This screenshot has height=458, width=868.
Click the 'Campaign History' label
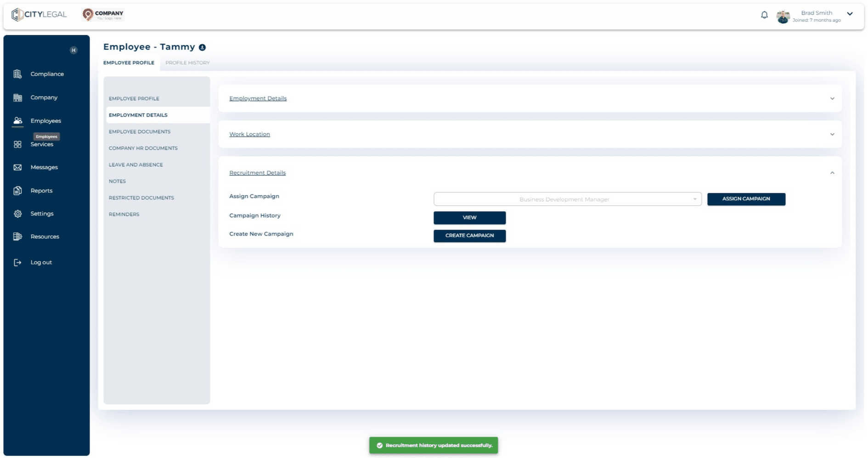(254, 215)
